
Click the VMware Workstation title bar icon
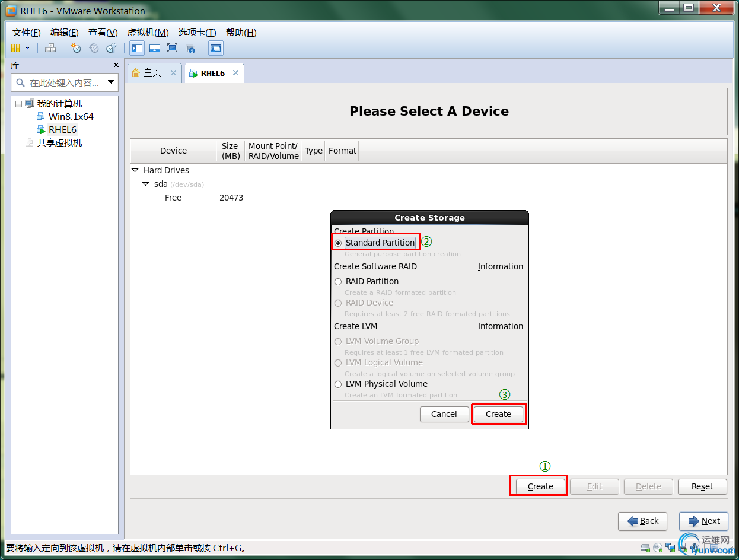coord(11,11)
